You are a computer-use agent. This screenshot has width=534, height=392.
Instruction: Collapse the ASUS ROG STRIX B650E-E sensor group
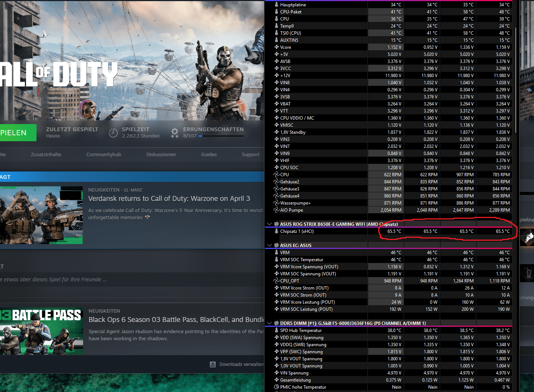269,224
